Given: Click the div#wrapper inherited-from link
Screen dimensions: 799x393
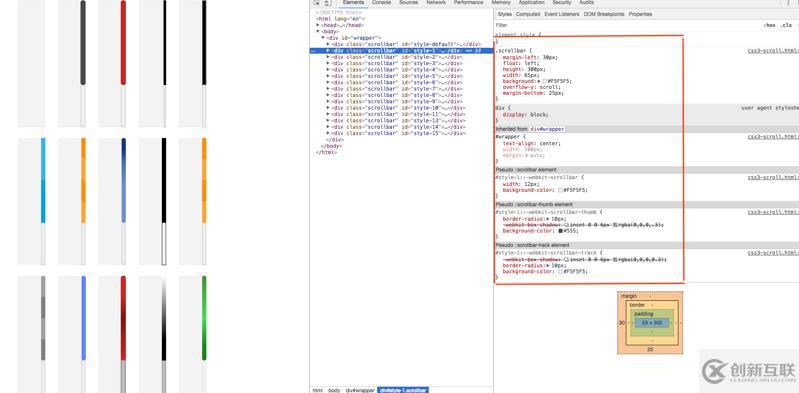Looking at the screenshot, I should click(x=547, y=129).
